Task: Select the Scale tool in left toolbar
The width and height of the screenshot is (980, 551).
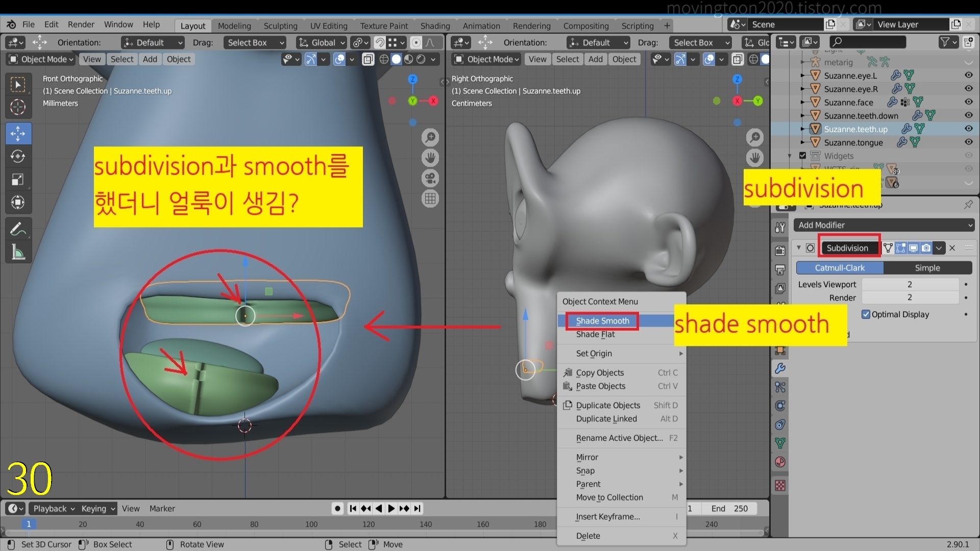Action: pos(18,180)
